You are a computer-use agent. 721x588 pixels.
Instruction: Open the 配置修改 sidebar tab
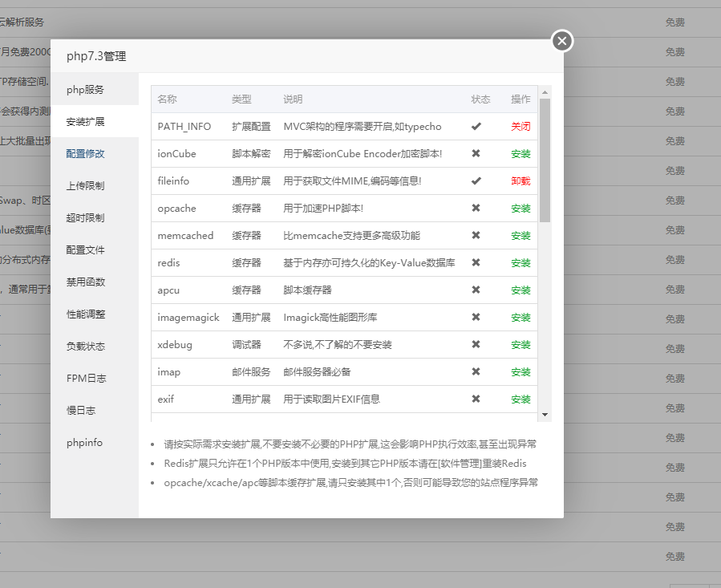[x=95, y=154]
